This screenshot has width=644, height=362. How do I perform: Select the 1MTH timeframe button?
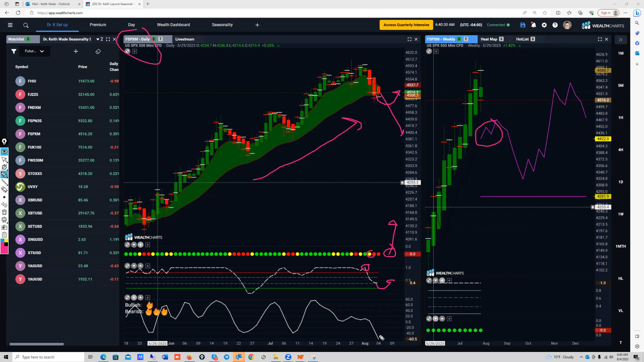pos(621,246)
